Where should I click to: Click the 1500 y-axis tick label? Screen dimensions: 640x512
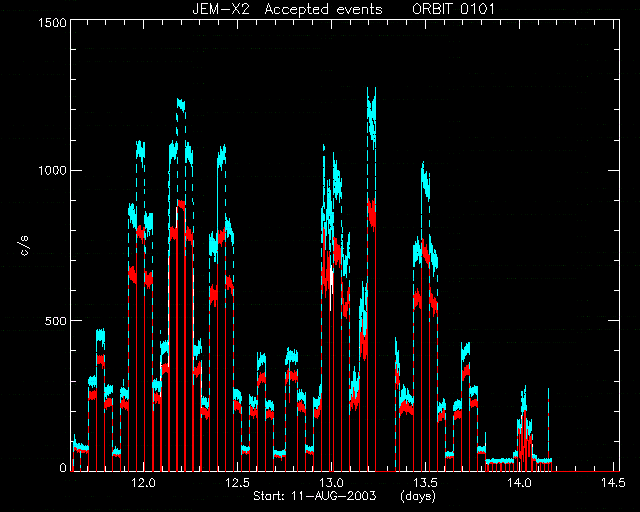click(x=52, y=23)
